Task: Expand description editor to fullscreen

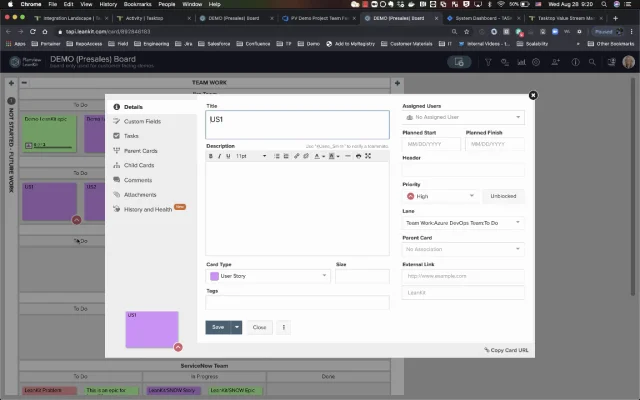Action: pyautogui.click(x=368, y=156)
